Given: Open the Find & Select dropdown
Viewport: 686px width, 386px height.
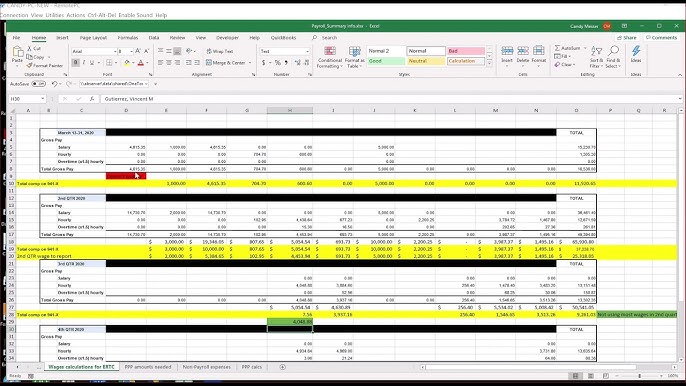Looking at the screenshot, I should (613, 57).
